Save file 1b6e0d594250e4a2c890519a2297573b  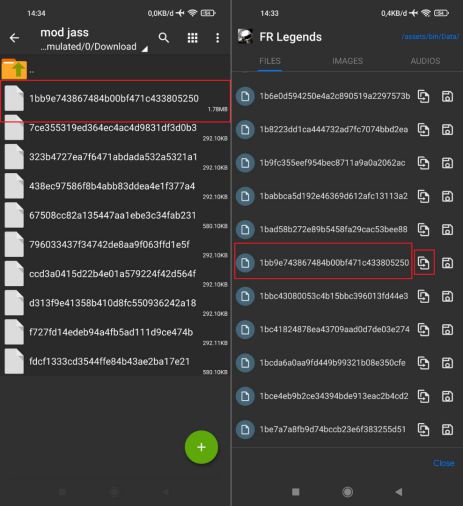[x=447, y=96]
